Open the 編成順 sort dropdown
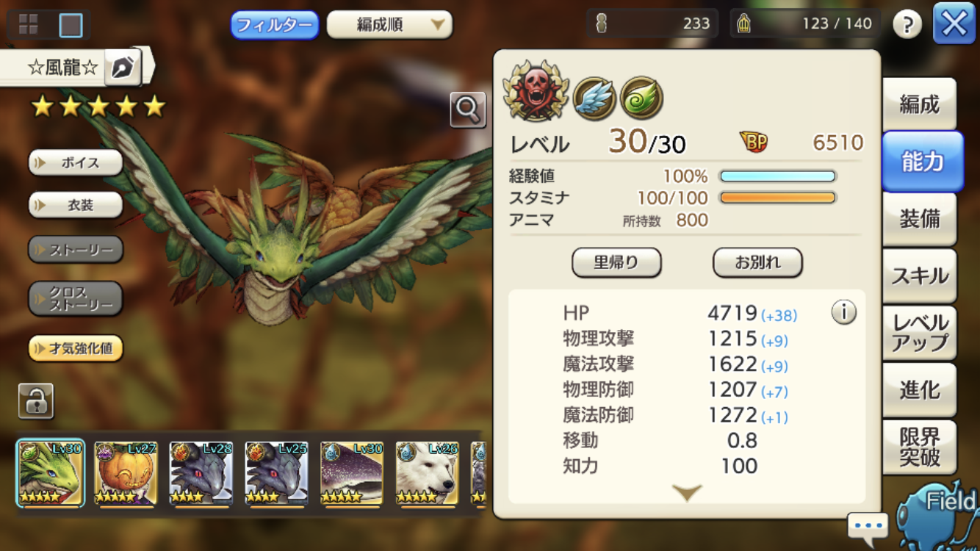Image resolution: width=980 pixels, height=551 pixels. coord(389,25)
